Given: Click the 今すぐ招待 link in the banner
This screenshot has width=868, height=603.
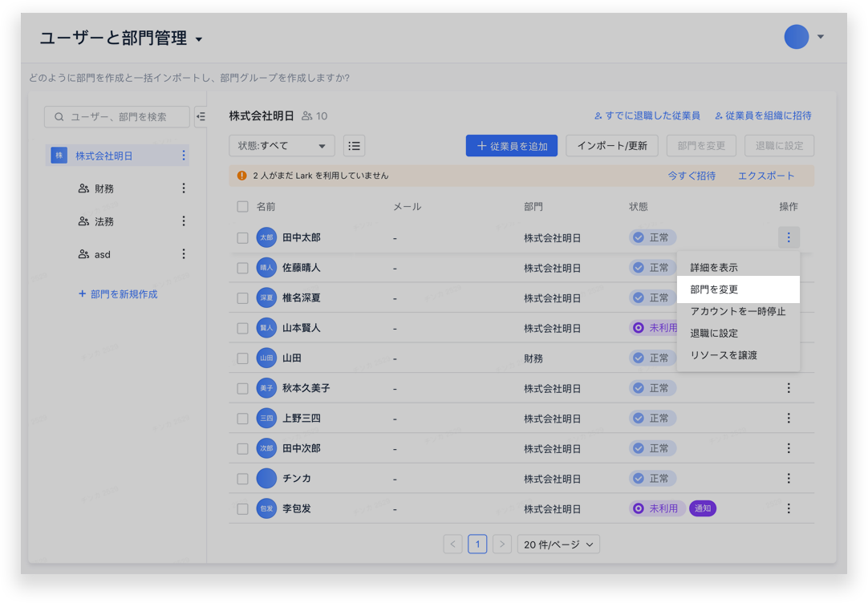Looking at the screenshot, I should click(692, 176).
